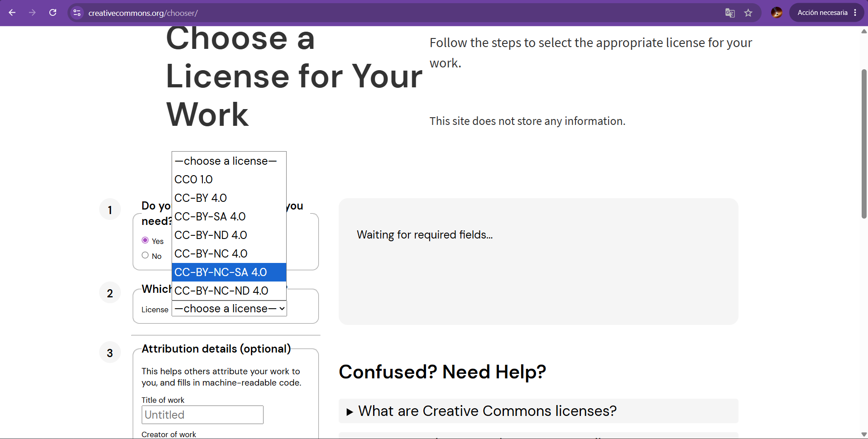The height and width of the screenshot is (439, 868).
Task: Click the translate page icon
Action: pyautogui.click(x=730, y=13)
